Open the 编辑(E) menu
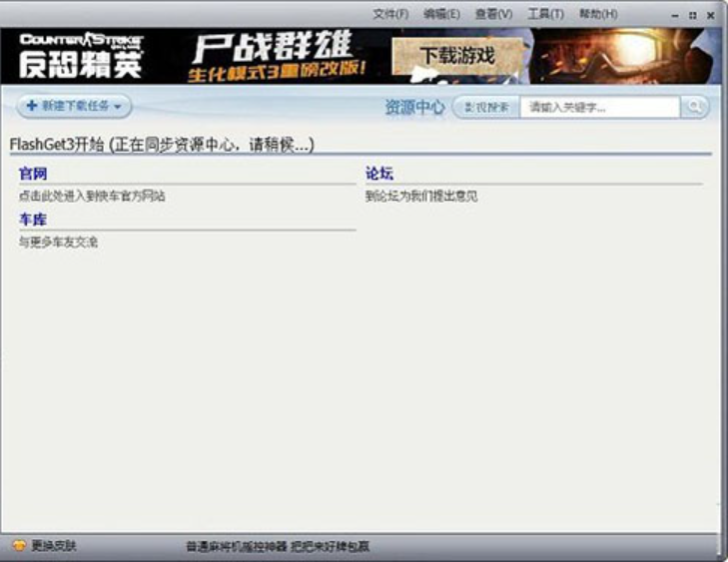Screen dimensions: 728x562 (x=441, y=14)
